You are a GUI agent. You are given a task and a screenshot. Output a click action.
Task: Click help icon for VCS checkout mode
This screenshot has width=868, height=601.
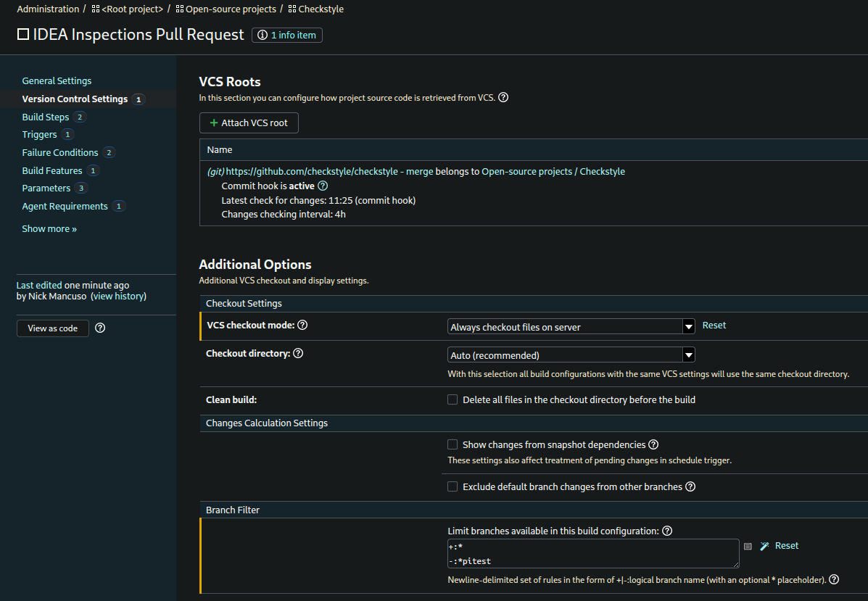302,325
